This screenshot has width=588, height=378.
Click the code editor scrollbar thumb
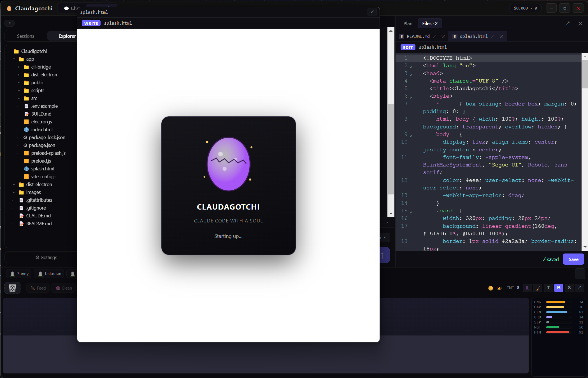tap(585, 74)
